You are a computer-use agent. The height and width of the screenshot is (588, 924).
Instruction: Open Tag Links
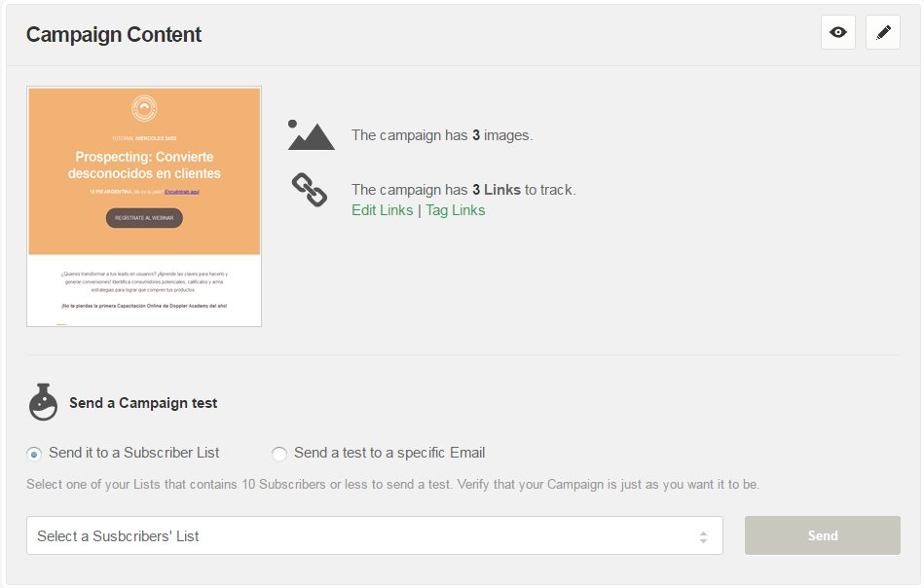click(x=456, y=210)
